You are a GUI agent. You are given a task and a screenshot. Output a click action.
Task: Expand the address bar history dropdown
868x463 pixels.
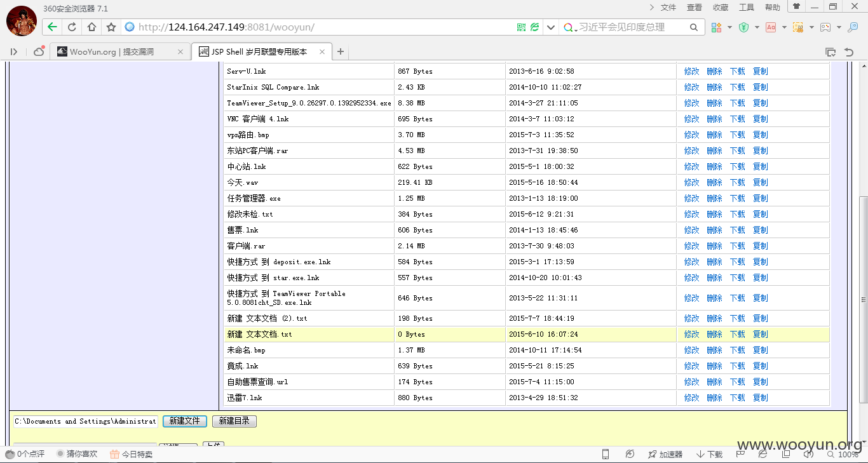point(550,27)
